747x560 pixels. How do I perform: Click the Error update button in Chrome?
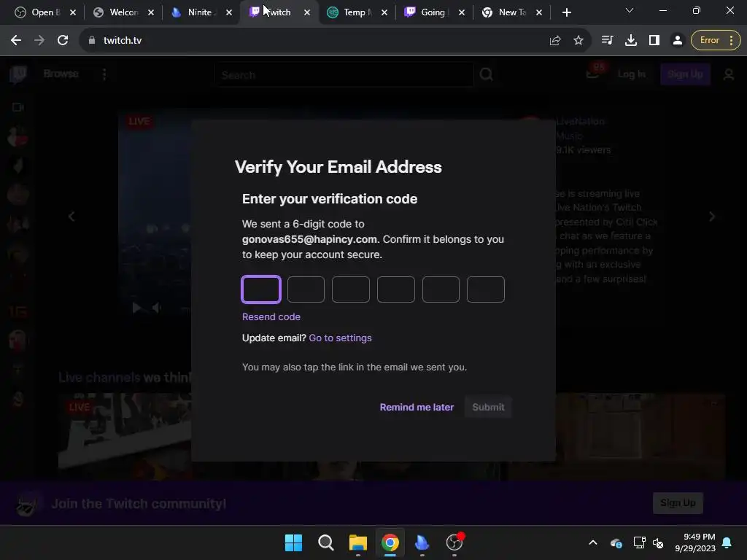click(716, 41)
